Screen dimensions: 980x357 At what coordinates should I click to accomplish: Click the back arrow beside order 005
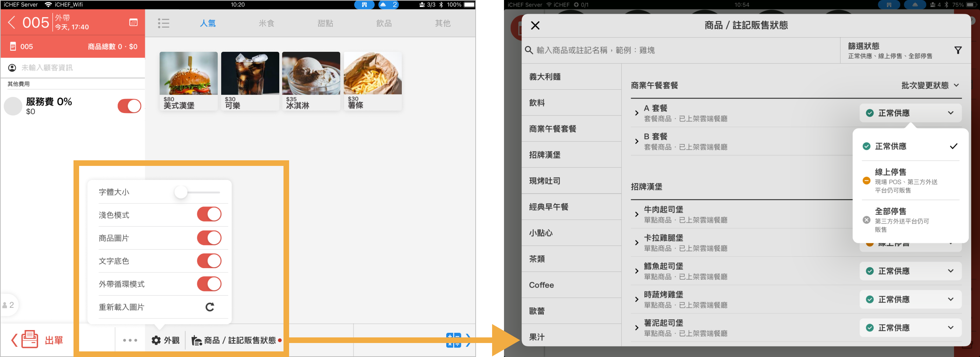[12, 22]
